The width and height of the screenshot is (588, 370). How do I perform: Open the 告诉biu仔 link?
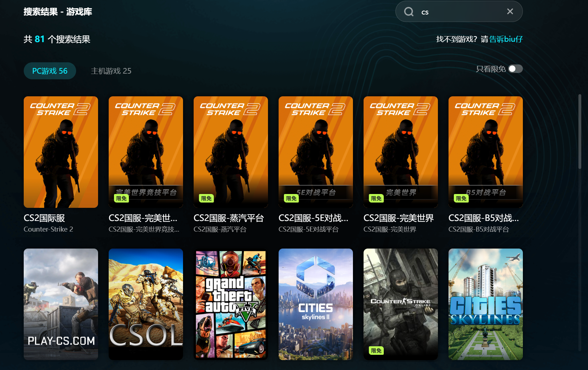point(506,39)
